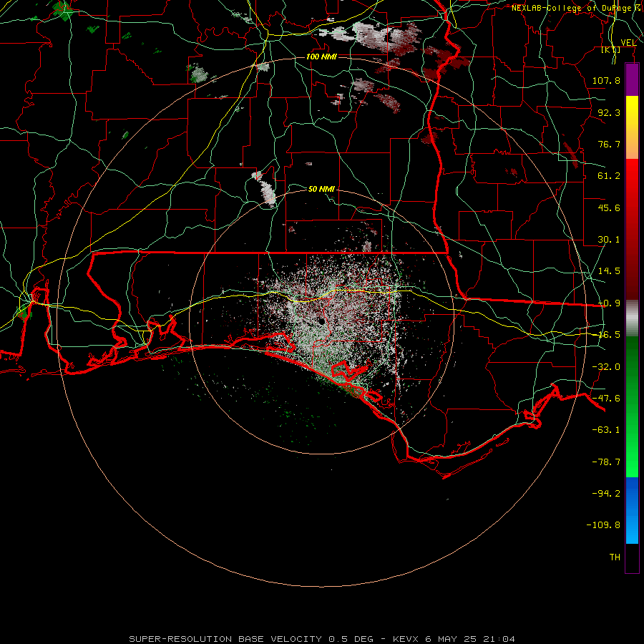Click the 100 NMI range ring label
This screenshot has height=644, width=644.
pos(321,57)
